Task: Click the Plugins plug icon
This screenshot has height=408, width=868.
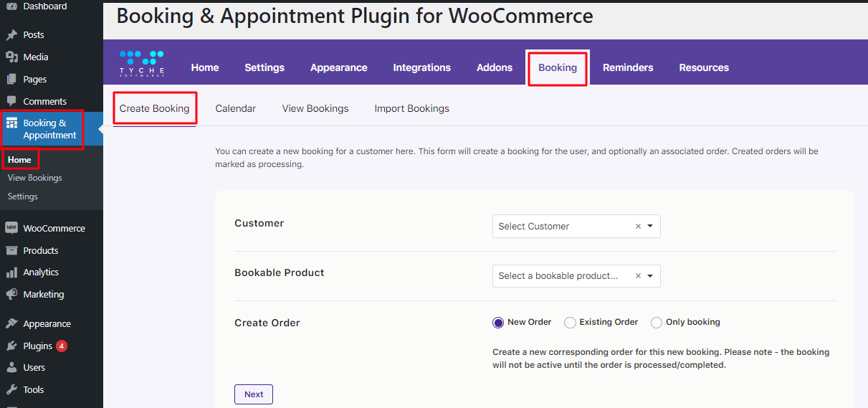Action: pyautogui.click(x=11, y=346)
